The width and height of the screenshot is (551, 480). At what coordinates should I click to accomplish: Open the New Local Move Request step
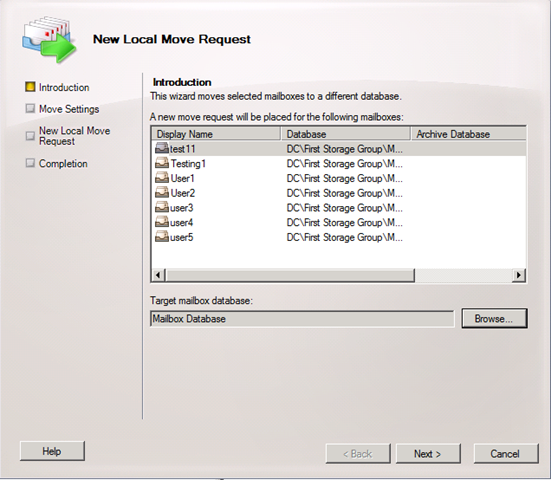pos(74,136)
